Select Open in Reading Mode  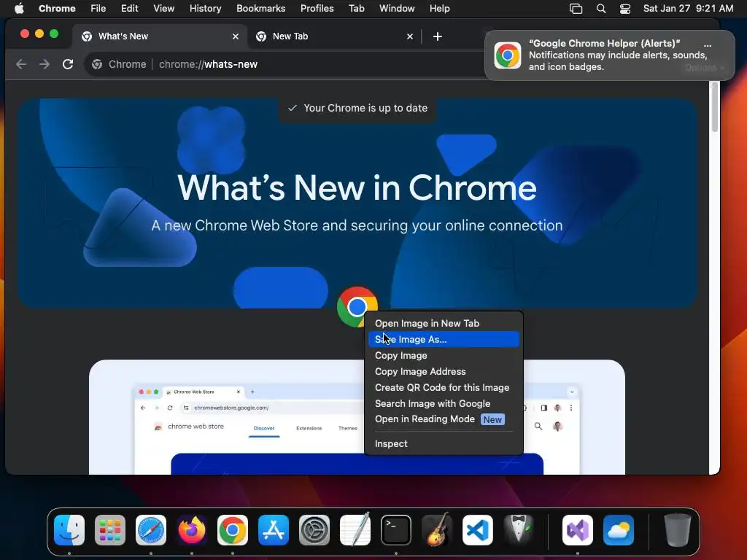tap(444, 419)
